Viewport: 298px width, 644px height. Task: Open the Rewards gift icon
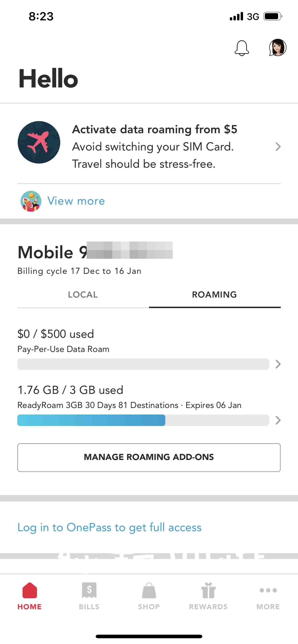pos(208,590)
